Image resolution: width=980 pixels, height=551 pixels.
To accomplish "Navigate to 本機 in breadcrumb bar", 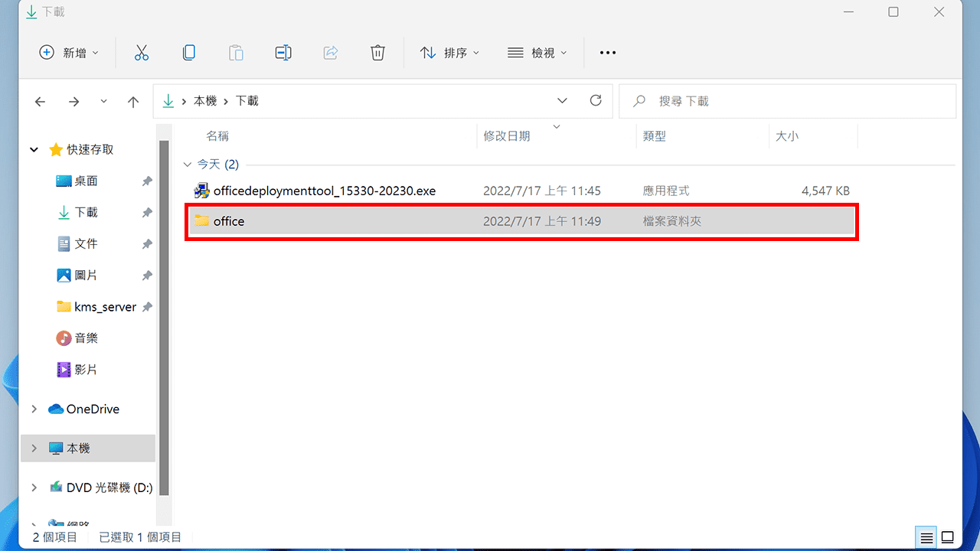I will point(204,100).
